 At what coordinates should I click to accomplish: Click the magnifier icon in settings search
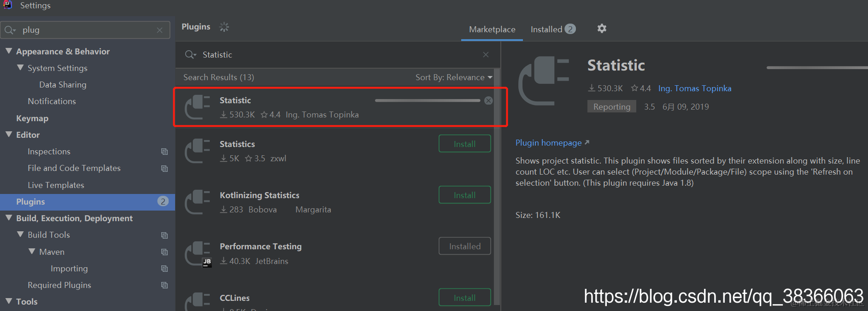10,30
